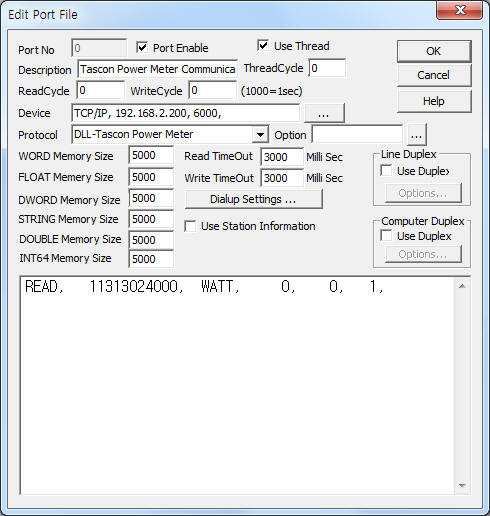Expand the Protocol dropdown arrow
The width and height of the screenshot is (490, 516).
(x=260, y=134)
